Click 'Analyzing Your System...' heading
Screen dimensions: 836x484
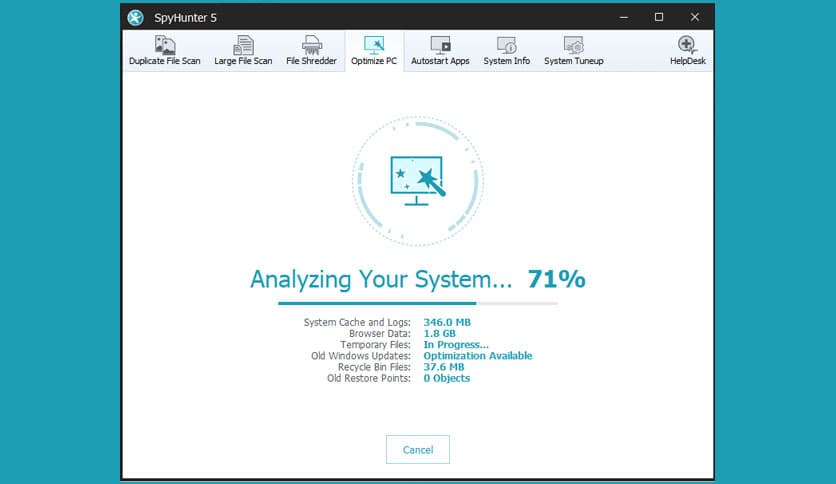pos(381,279)
